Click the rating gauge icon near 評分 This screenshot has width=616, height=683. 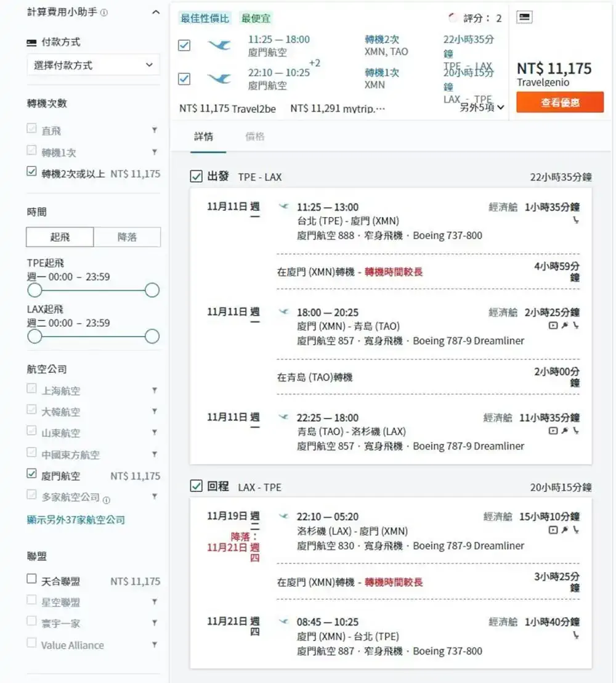pos(453,18)
